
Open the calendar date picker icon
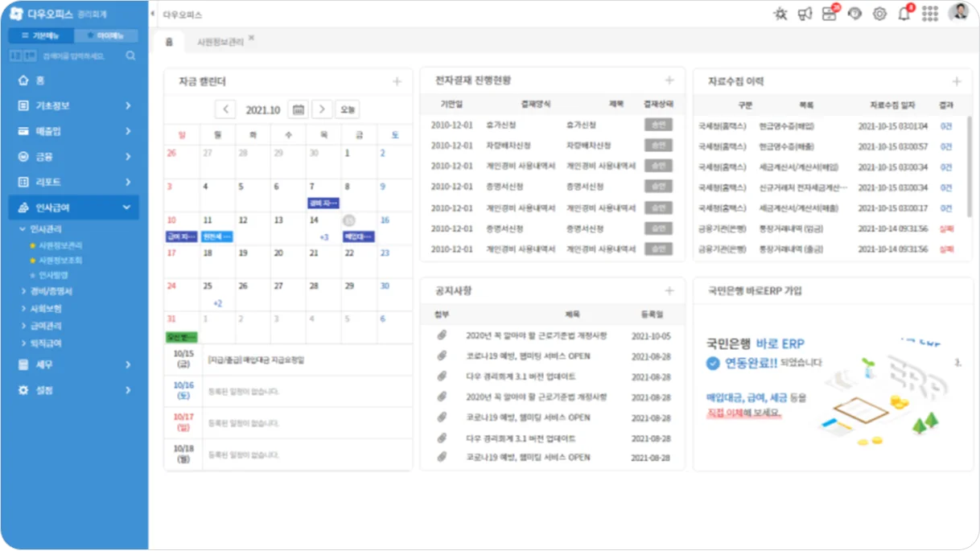(298, 109)
